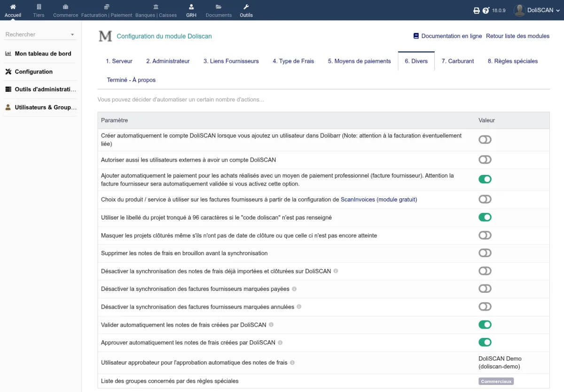The width and height of the screenshot is (564, 392).
Task: Disable Valider automatiquement les notes de frais
Action: (485, 324)
